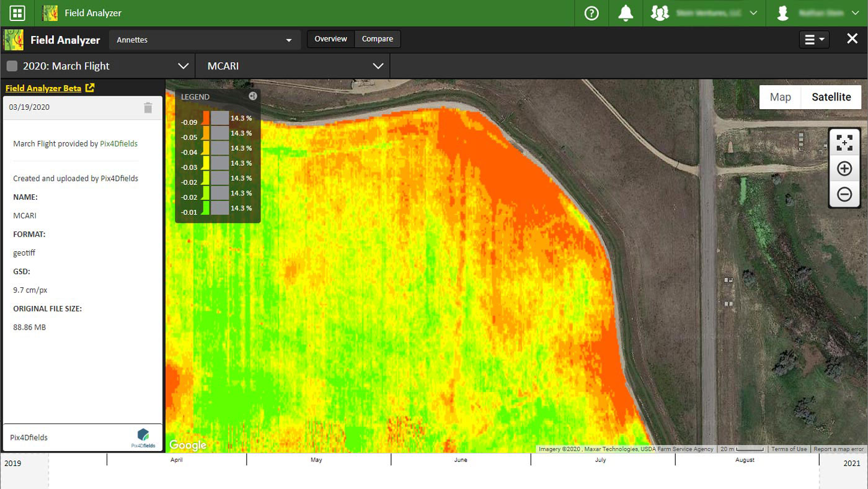The image size is (868, 489).
Task: Switch to the Overview tab
Action: [x=330, y=39]
